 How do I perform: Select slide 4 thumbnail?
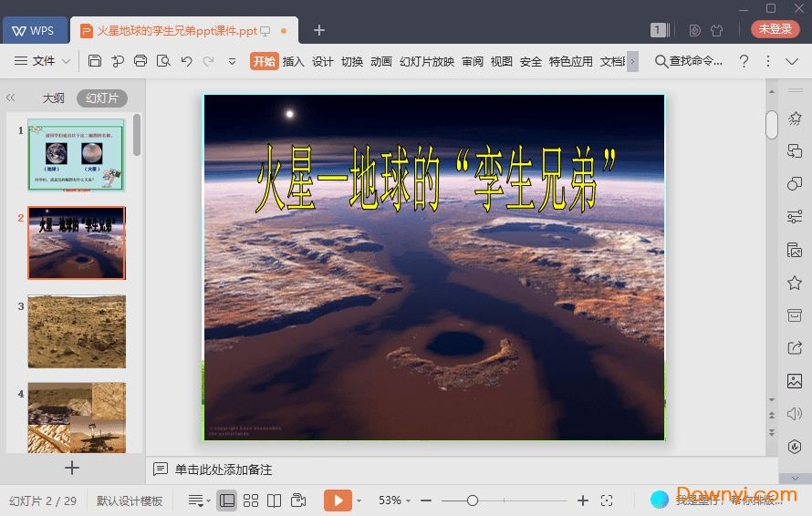click(77, 418)
